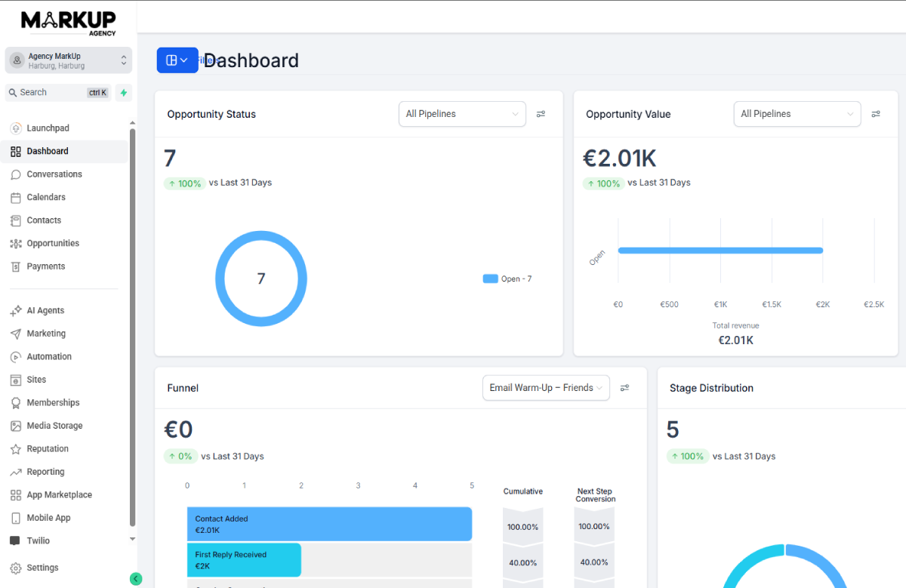Expand All Pipelines dropdown in Opportunity Status
This screenshot has width=906, height=588.
click(462, 114)
